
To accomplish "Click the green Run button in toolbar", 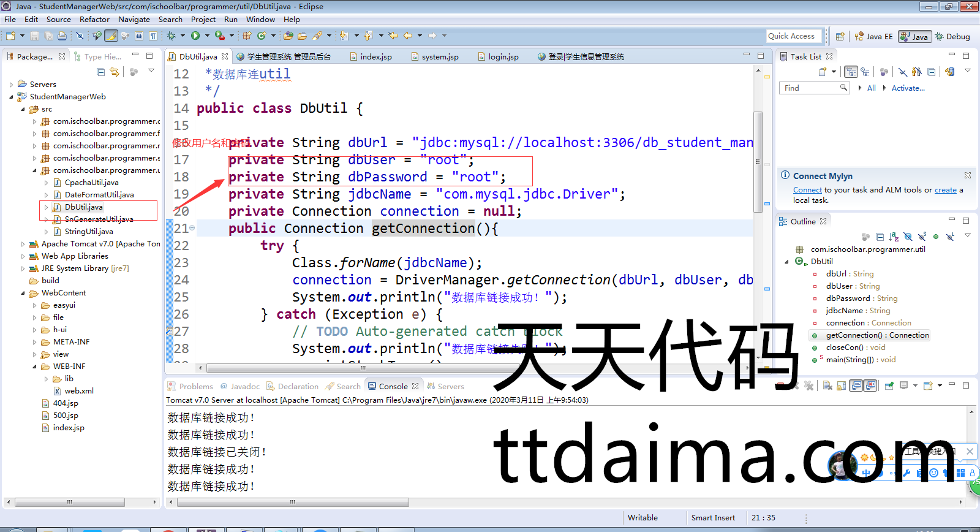I will coord(195,36).
